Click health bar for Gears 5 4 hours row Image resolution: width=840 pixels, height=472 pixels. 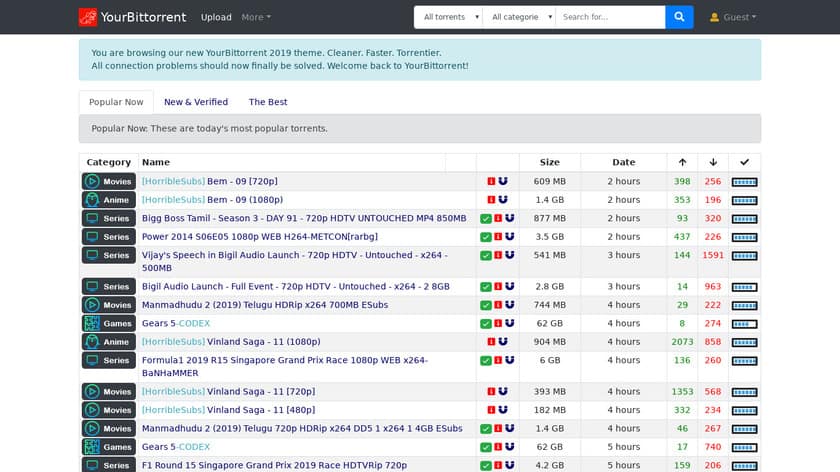(744, 324)
